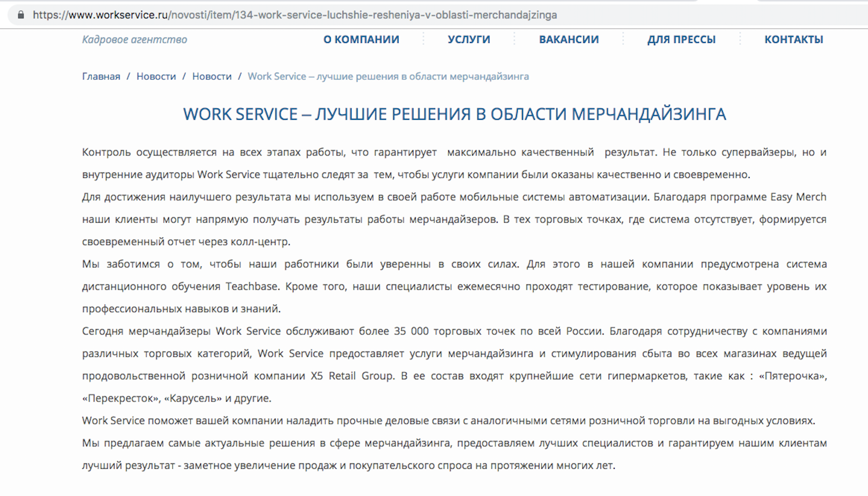Click the line 'профессиональных навыков и знаний.'
This screenshot has width=868, height=496.
(182, 309)
